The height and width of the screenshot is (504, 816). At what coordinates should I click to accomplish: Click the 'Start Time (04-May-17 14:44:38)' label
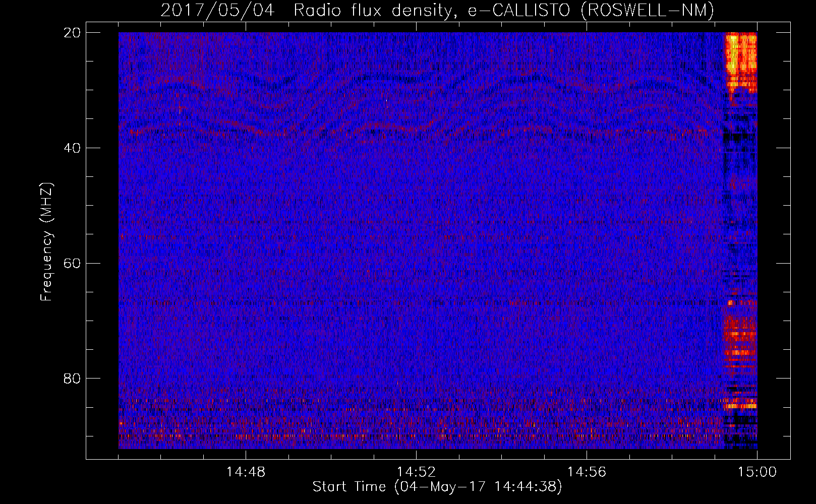point(437,487)
